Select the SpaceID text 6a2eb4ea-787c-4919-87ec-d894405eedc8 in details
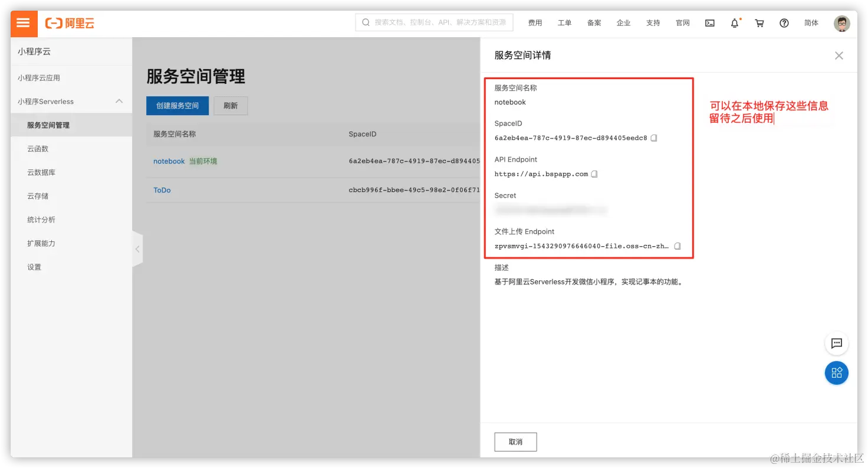The image size is (868, 468). click(x=571, y=138)
